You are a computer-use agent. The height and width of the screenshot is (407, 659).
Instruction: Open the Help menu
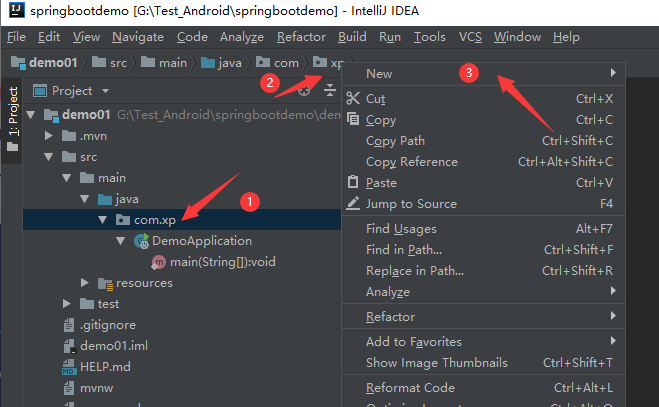coord(566,37)
